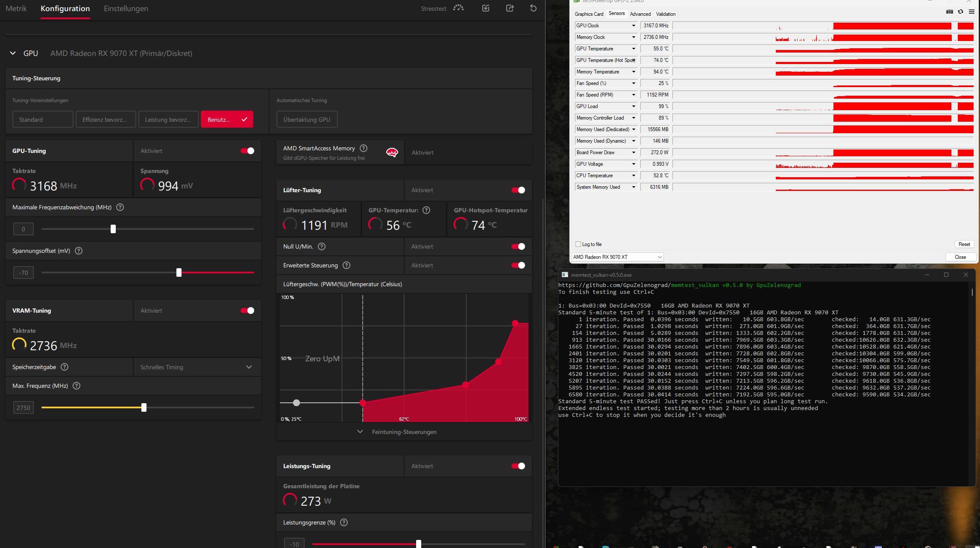Image resolution: width=980 pixels, height=548 pixels.
Task: Click frequency offset field showing 0
Action: (23, 229)
